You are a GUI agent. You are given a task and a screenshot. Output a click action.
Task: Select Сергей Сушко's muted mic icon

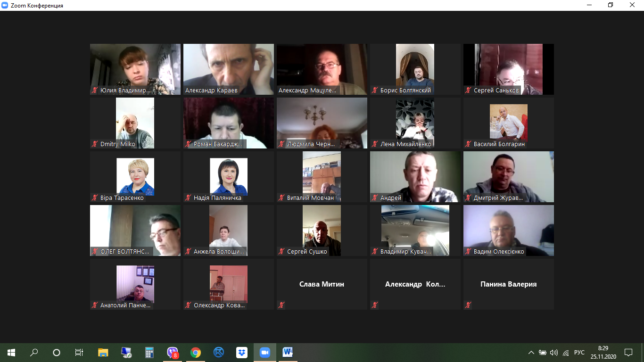(281, 252)
